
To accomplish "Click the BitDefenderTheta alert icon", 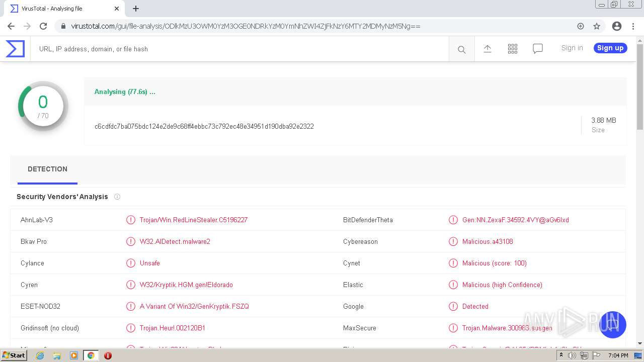I will (x=453, y=220).
